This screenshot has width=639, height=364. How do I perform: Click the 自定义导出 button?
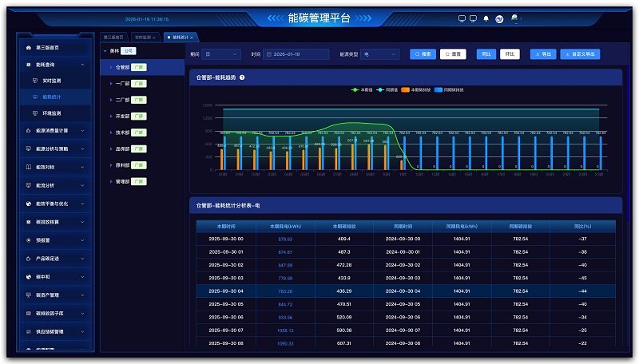pyautogui.click(x=580, y=54)
